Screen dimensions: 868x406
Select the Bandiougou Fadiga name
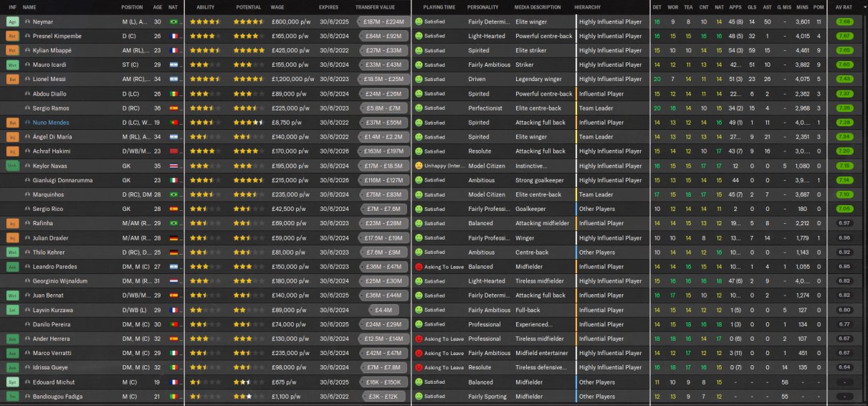58,397
